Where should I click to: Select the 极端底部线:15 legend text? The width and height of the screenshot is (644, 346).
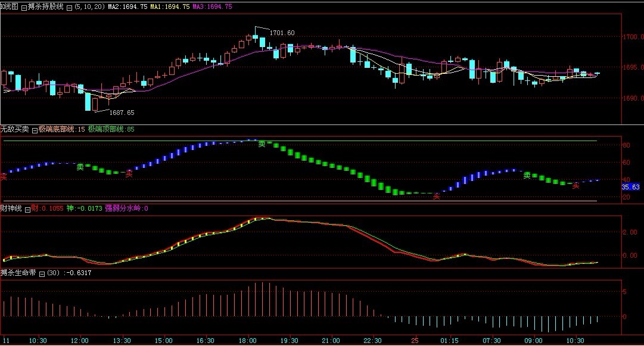(x=61, y=129)
